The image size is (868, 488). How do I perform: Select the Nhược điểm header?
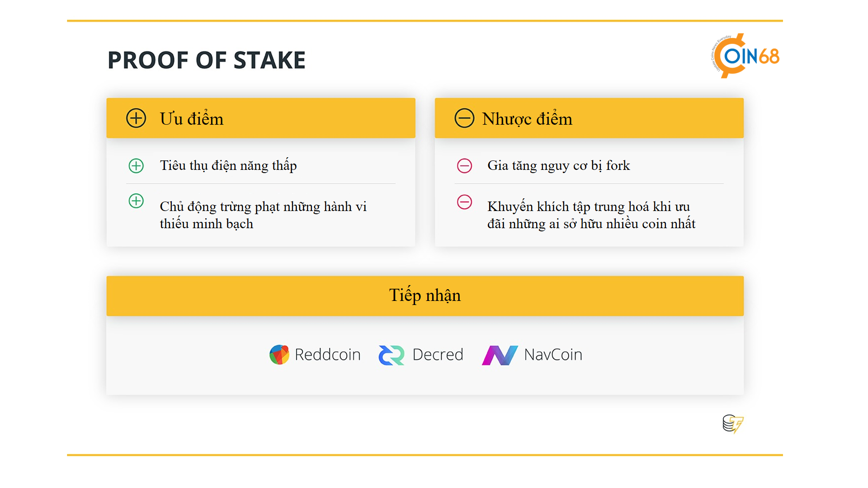click(589, 118)
